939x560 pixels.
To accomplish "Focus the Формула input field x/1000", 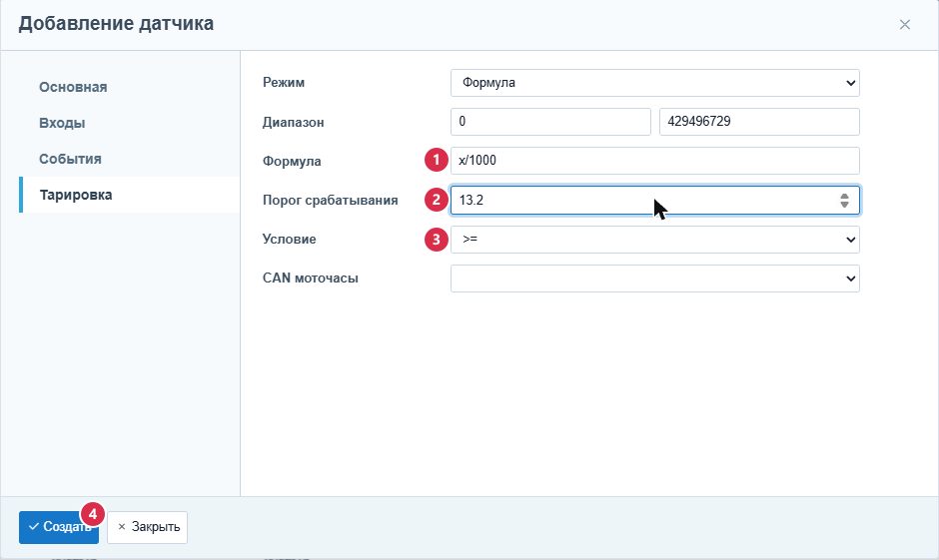I will (654, 161).
